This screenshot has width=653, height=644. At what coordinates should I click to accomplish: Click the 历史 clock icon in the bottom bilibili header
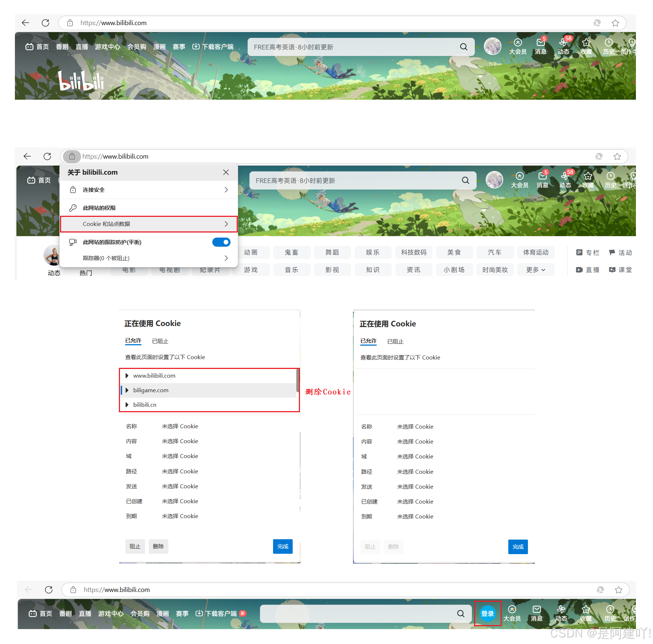point(610,609)
